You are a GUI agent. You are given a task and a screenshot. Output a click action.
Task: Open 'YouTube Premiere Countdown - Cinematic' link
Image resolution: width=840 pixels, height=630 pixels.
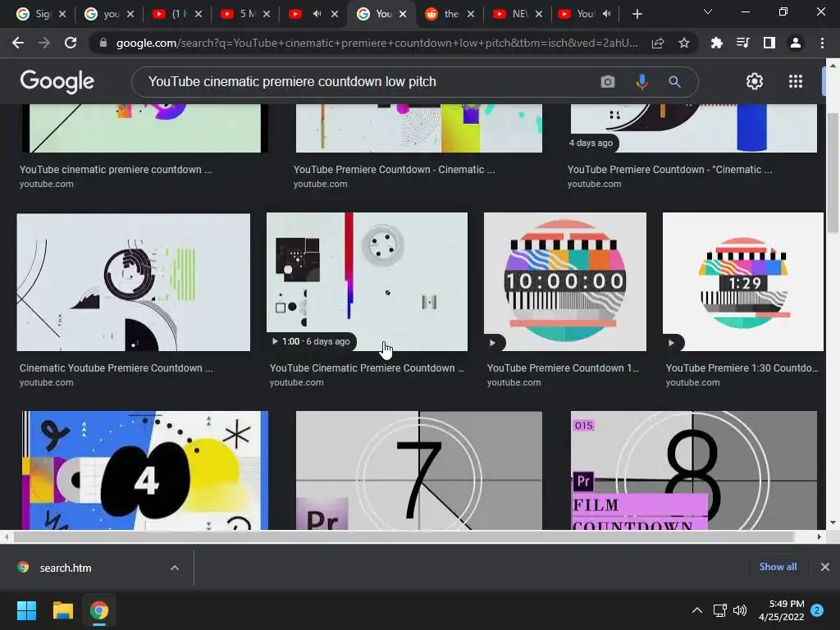click(x=394, y=169)
